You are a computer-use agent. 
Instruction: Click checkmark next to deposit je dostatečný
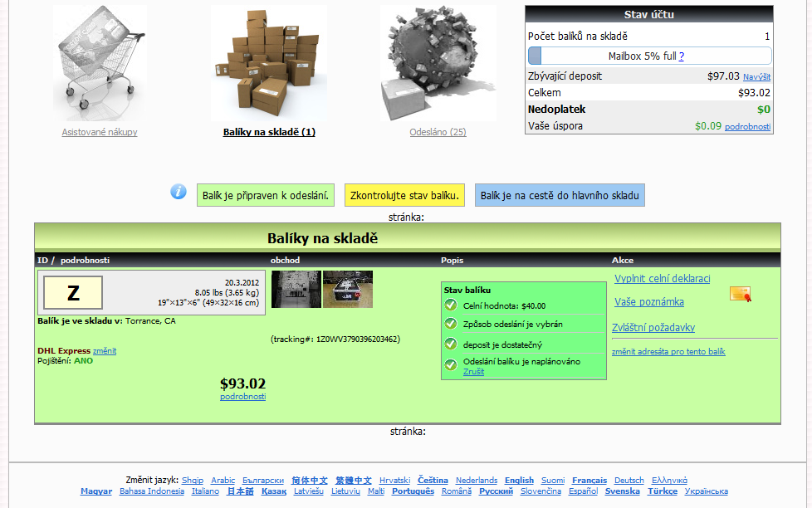click(451, 344)
